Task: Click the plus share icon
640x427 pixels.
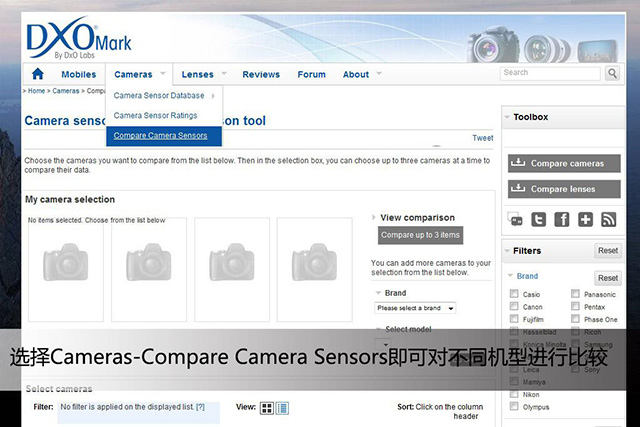Action: point(585,220)
